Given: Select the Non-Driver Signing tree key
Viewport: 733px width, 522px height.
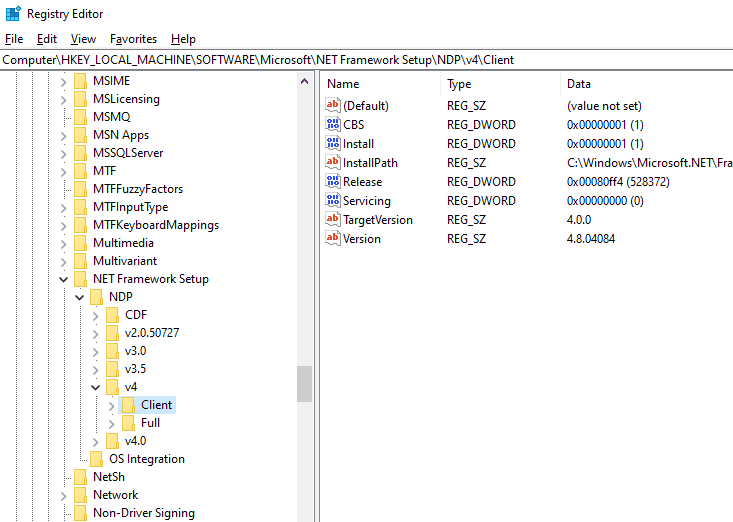Looking at the screenshot, I should [x=144, y=513].
